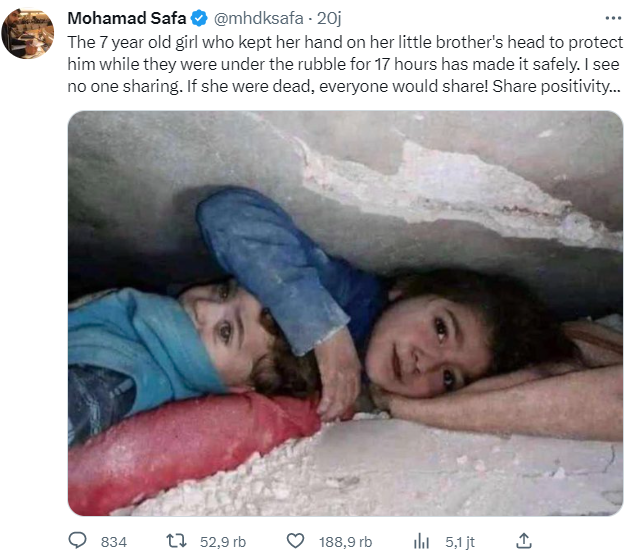The image size is (638, 556).
Task: Click the 188,9 rb likes count
Action: tap(344, 541)
